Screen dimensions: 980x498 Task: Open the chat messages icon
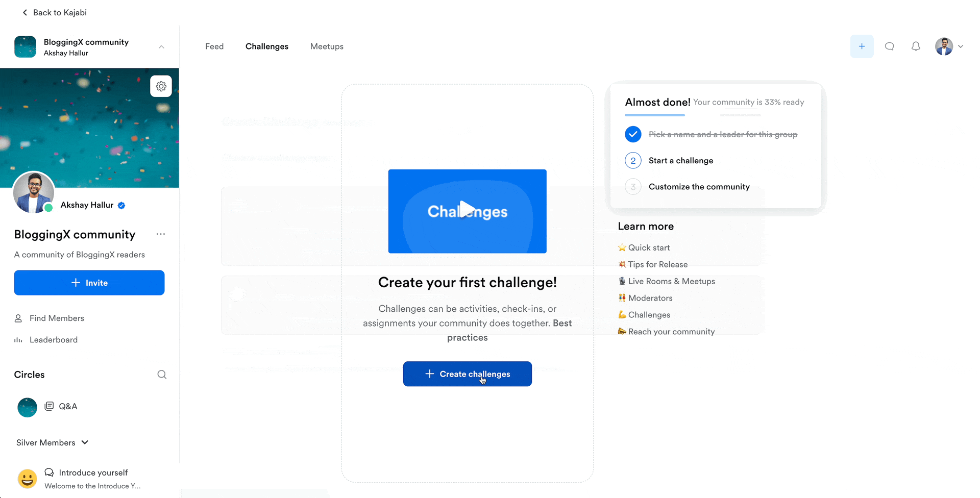point(889,46)
